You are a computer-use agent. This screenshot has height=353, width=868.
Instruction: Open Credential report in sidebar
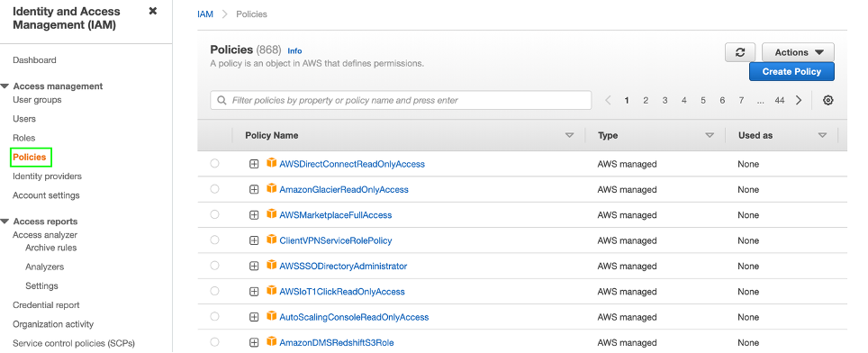coord(46,305)
